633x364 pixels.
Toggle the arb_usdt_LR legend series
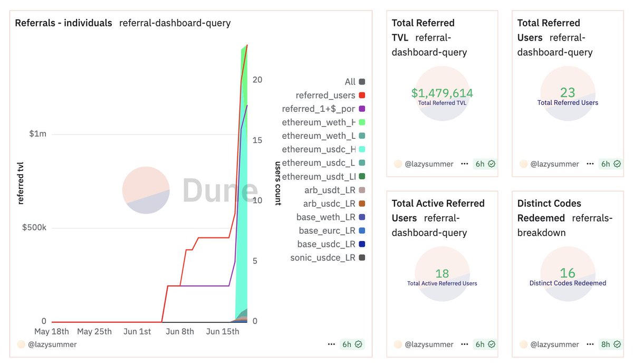click(x=334, y=190)
